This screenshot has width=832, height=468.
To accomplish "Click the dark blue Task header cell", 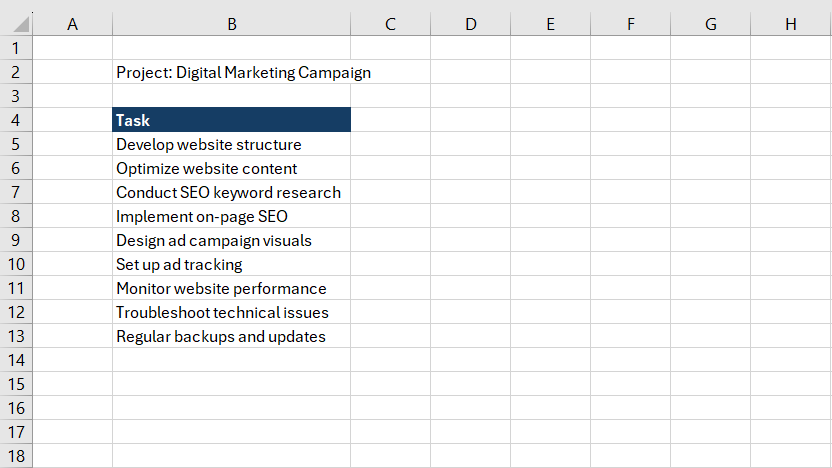I will click(x=231, y=120).
